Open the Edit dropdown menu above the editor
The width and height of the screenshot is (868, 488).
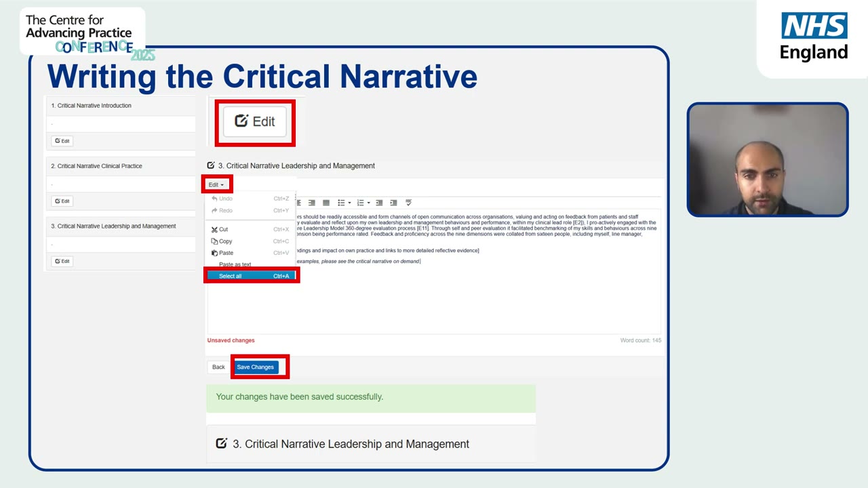point(216,184)
